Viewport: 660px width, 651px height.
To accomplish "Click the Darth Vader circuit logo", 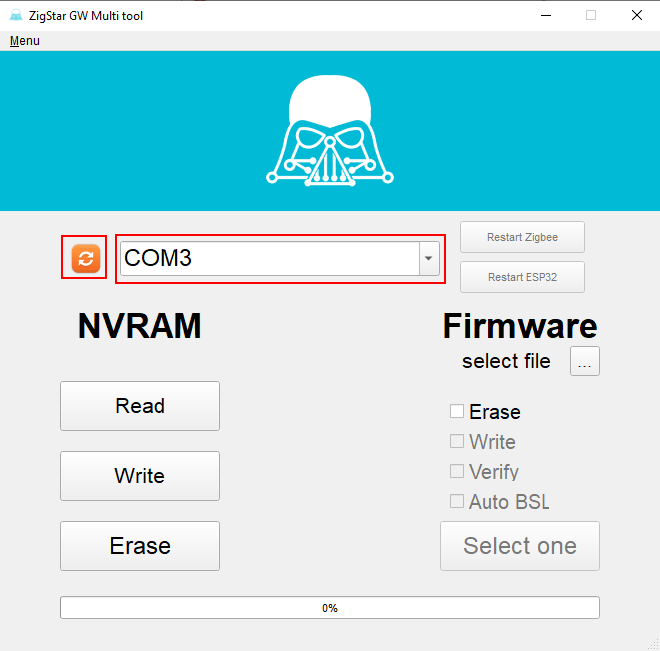I will pos(329,133).
